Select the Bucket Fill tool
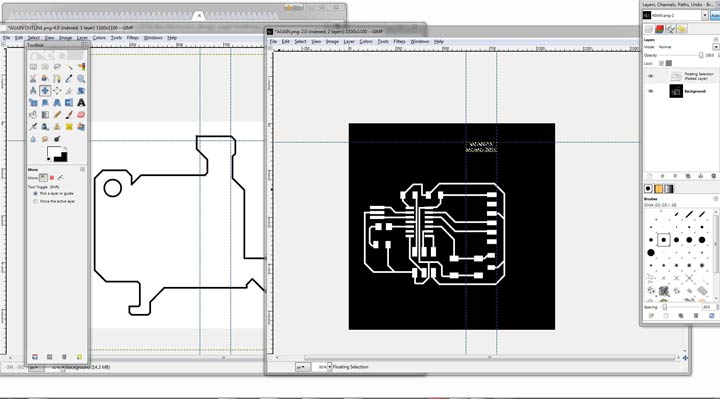 point(33,115)
